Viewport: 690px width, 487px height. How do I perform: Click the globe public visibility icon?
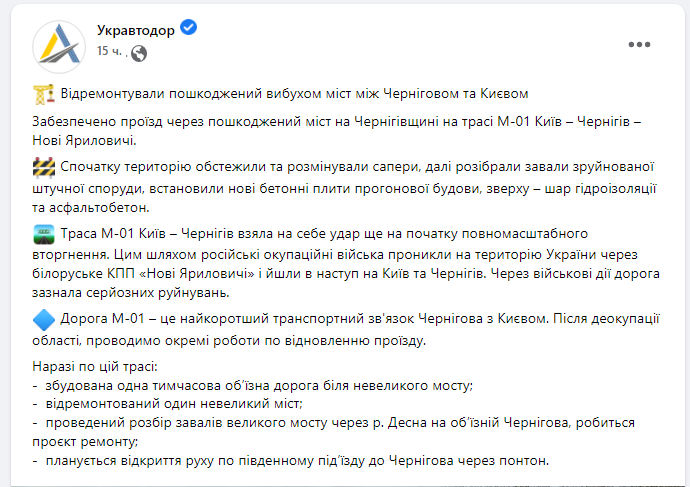(x=139, y=54)
